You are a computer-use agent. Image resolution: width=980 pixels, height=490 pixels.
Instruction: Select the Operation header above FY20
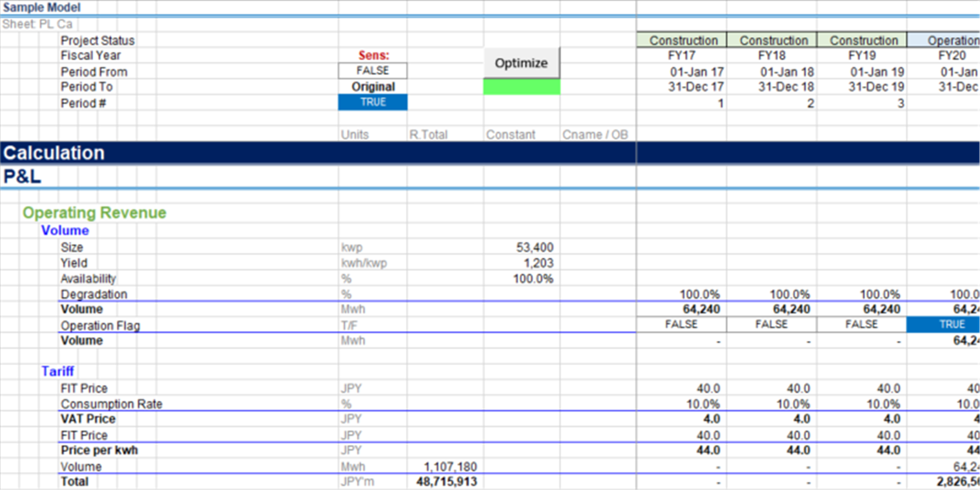tap(944, 40)
